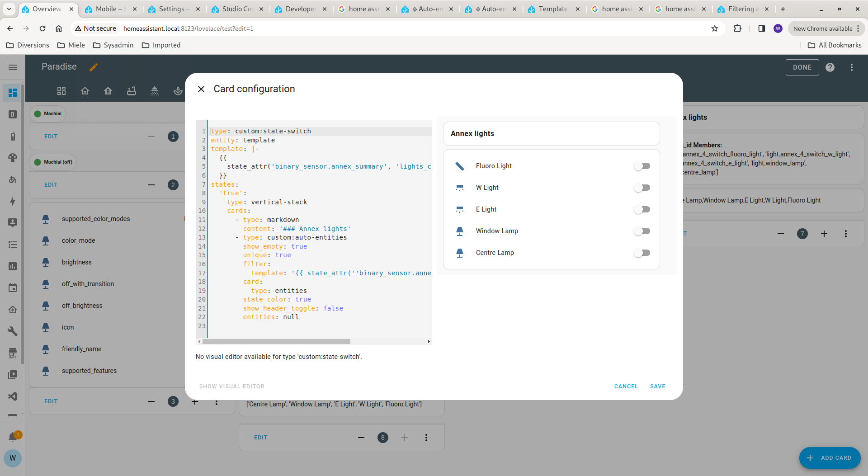Open the Diversions bookmarks folder
Image resolution: width=868 pixels, height=476 pixels.
tap(28, 45)
